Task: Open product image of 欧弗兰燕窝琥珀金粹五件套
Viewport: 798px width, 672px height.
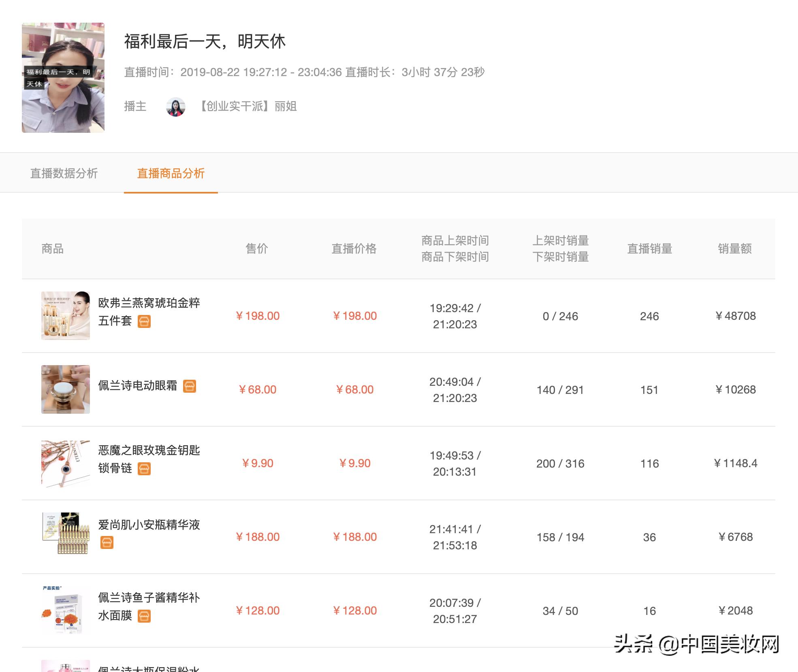Action: coord(66,316)
